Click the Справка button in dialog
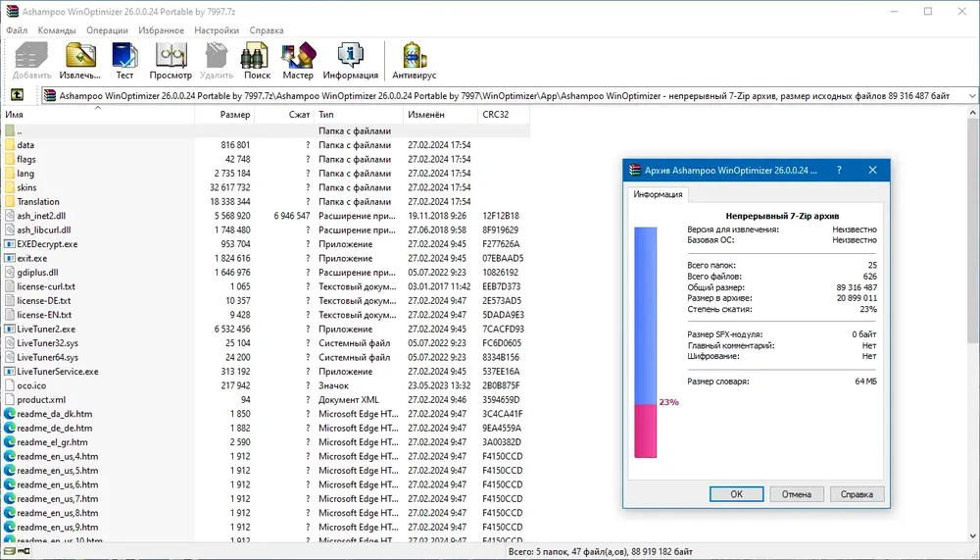Screen dimensions: 980x560 click(857, 494)
